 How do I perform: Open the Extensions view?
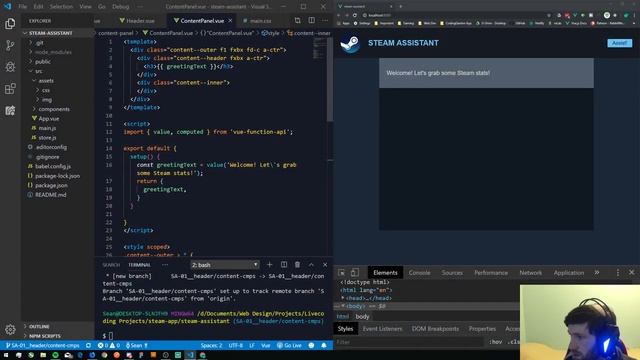[x=10, y=89]
